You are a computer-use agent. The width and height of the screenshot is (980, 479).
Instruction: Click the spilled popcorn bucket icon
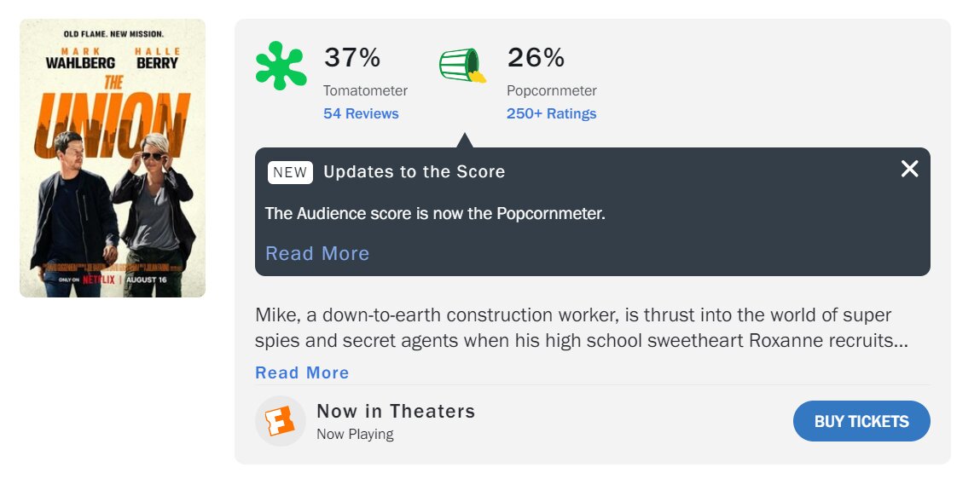[462, 66]
